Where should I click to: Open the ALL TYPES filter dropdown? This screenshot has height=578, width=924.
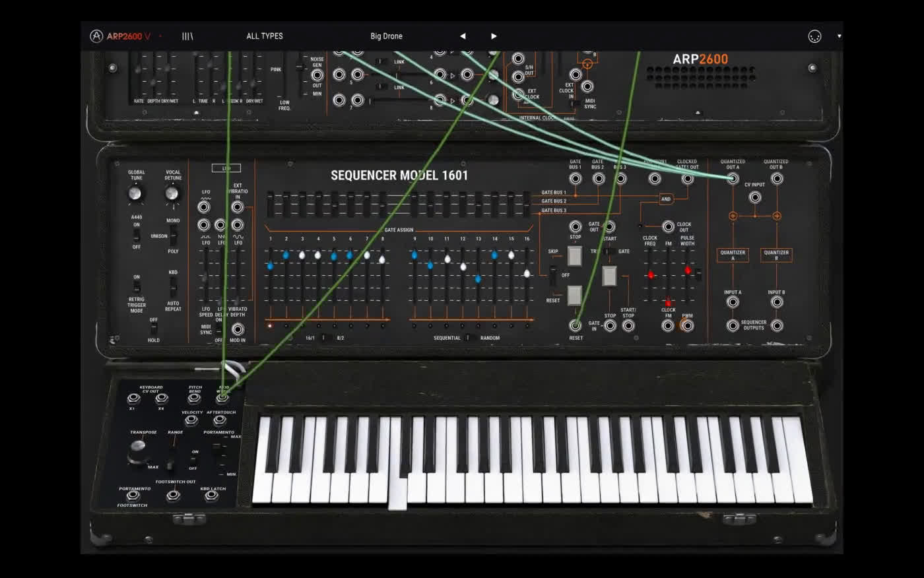264,36
